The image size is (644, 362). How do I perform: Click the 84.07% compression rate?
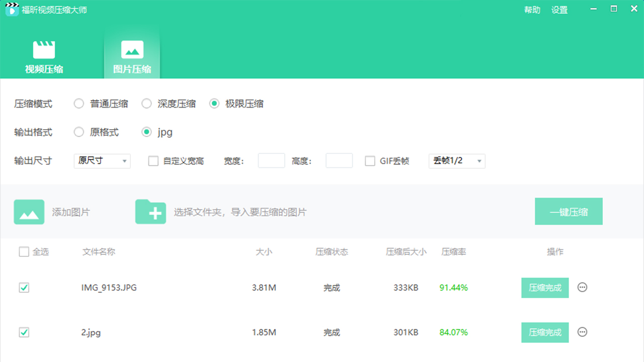click(x=453, y=332)
